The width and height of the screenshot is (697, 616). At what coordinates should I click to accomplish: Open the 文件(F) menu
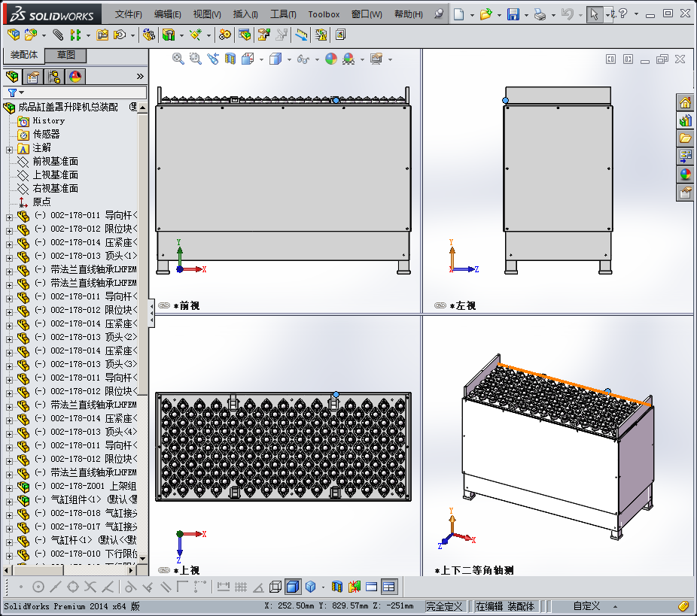click(129, 14)
